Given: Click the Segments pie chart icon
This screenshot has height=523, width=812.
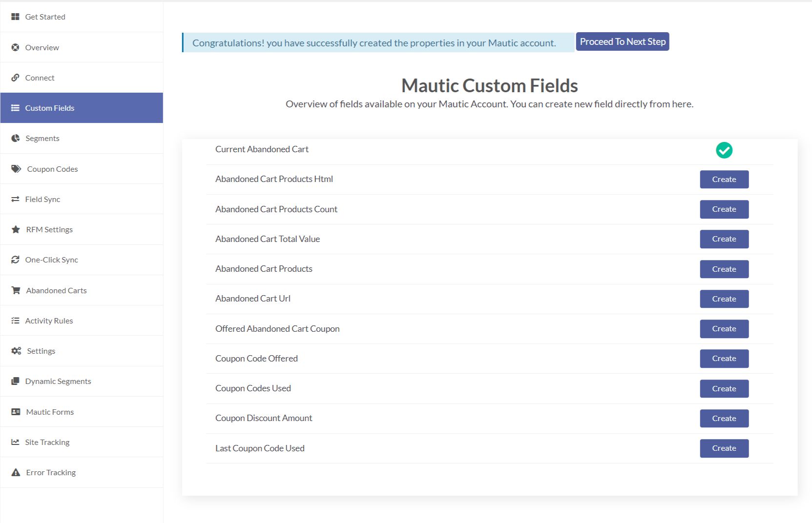Looking at the screenshot, I should [15, 138].
